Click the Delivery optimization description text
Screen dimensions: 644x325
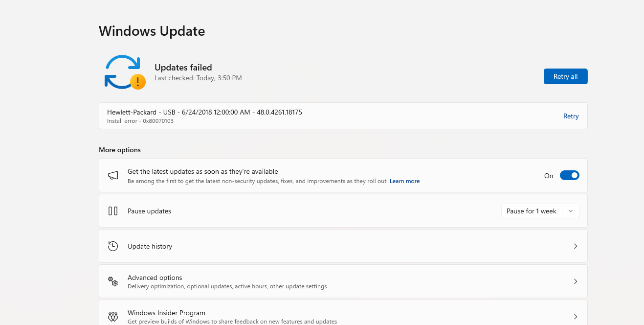click(x=227, y=286)
